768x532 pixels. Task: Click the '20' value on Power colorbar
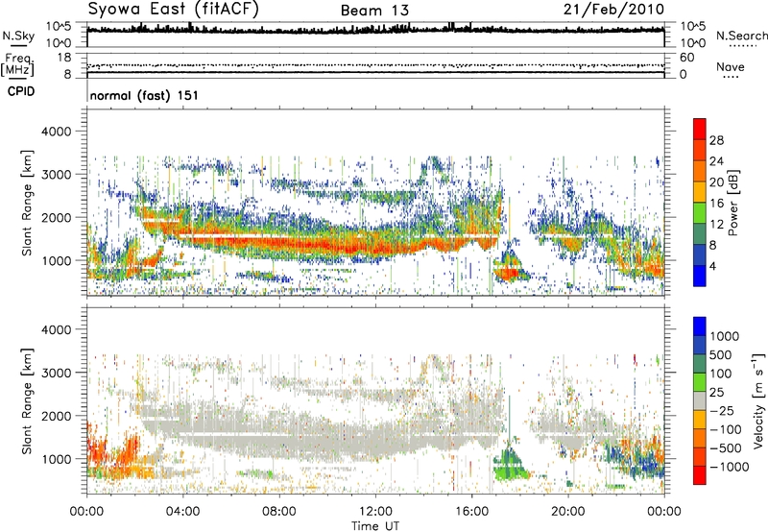tap(716, 182)
